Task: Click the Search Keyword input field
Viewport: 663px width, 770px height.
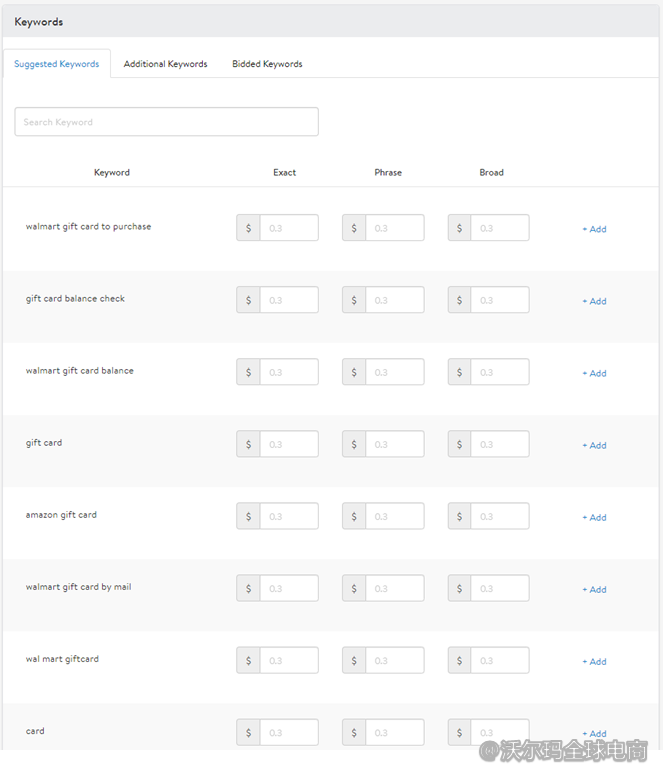Action: point(166,122)
